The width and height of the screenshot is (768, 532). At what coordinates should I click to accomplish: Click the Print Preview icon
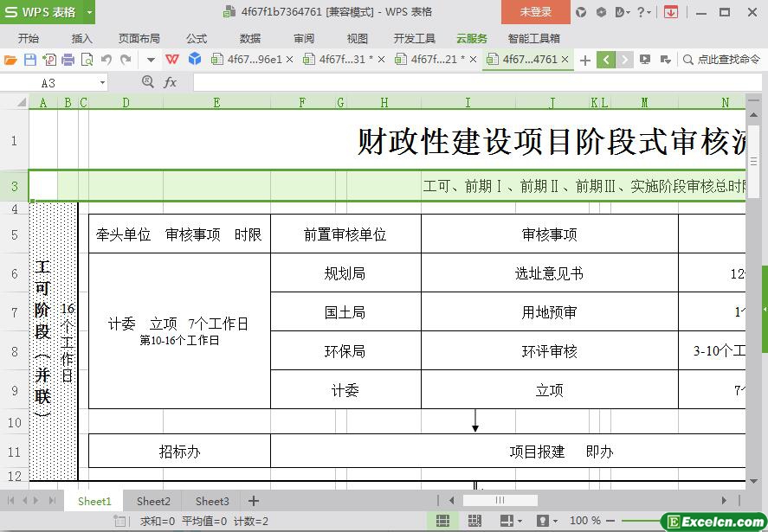(x=87, y=60)
